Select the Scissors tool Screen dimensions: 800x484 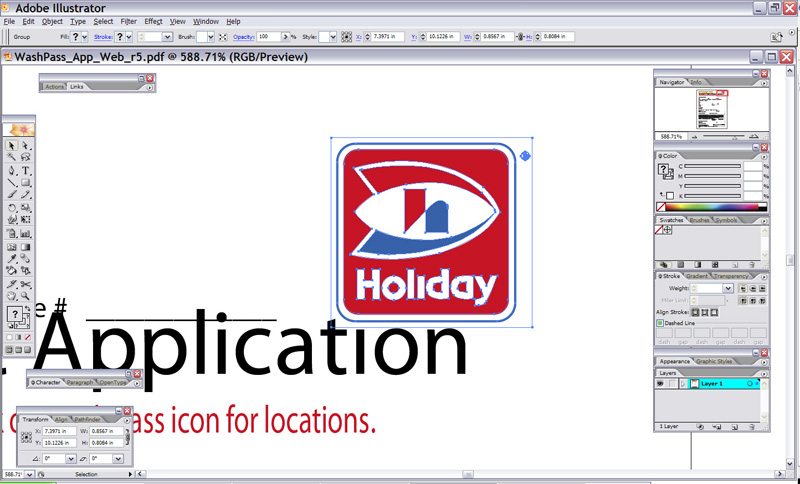(25, 284)
